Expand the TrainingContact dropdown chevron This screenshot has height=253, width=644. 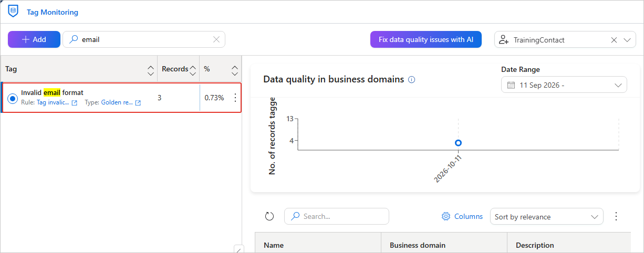click(628, 39)
